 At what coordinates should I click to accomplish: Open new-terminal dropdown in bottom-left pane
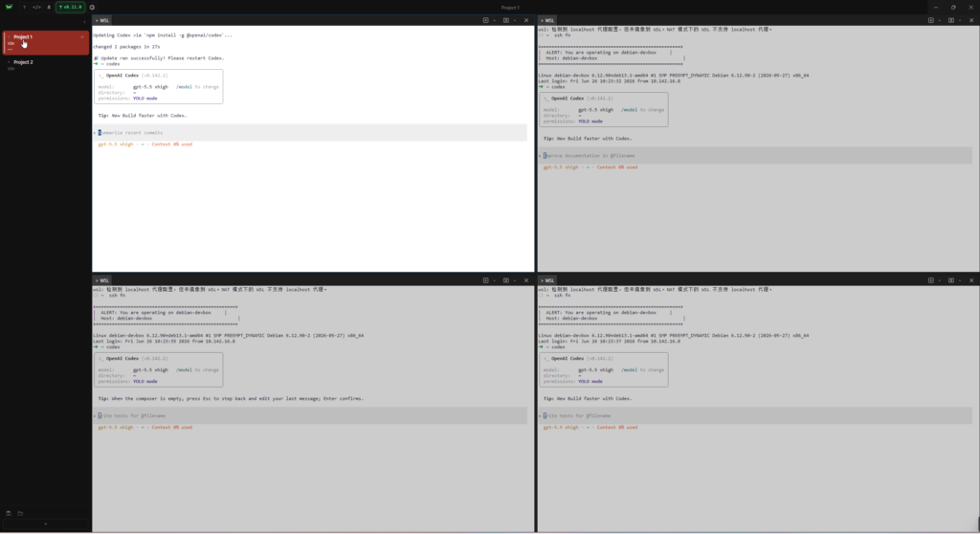tap(495, 280)
